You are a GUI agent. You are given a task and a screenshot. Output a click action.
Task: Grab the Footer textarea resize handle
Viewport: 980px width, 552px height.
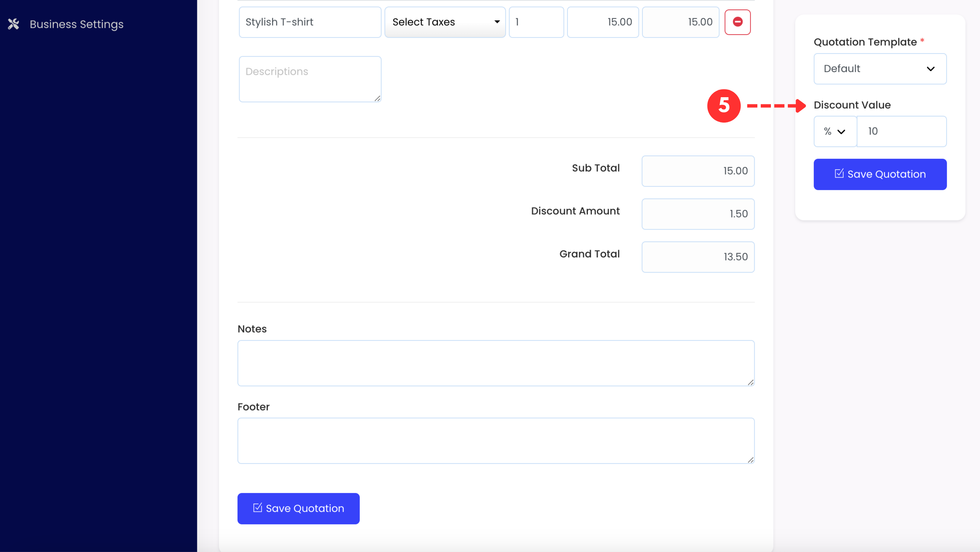(750, 460)
